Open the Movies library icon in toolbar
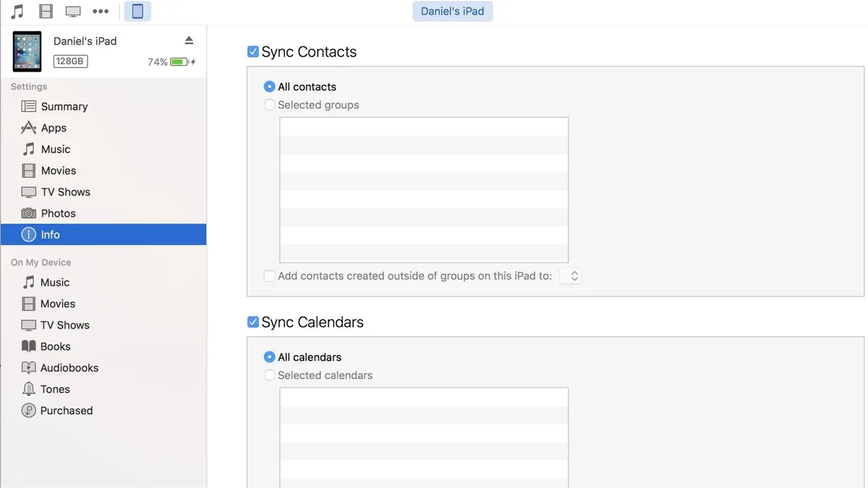This screenshot has height=488, width=868. coord(46,11)
